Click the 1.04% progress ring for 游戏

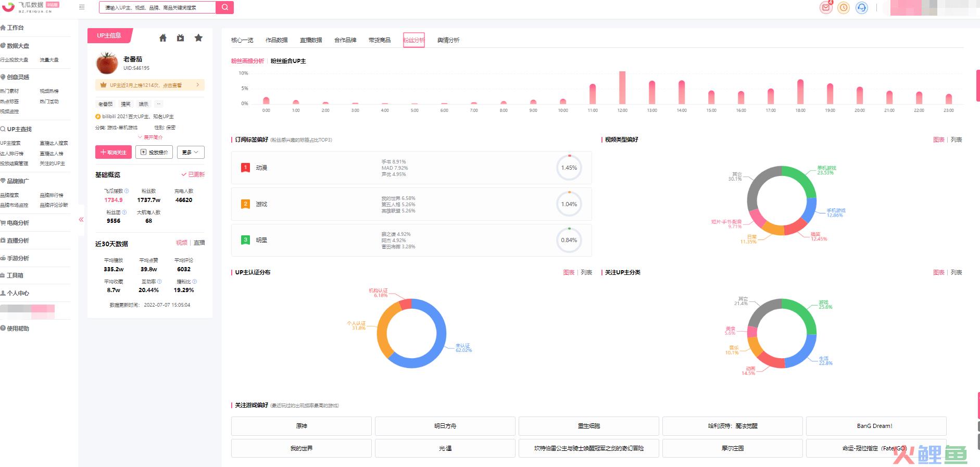tap(569, 204)
